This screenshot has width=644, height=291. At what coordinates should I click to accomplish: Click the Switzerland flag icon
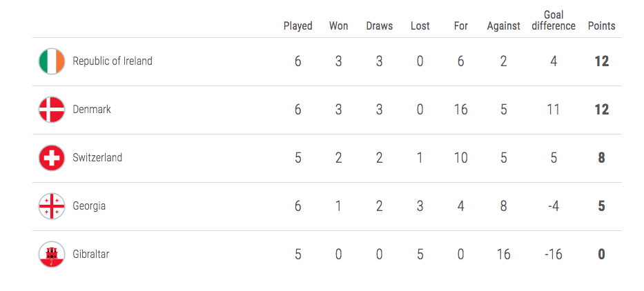(52, 158)
